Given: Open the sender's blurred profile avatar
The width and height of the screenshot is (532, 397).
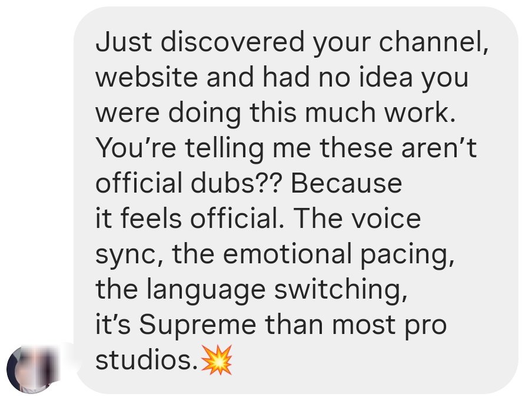Looking at the screenshot, I should (32, 369).
